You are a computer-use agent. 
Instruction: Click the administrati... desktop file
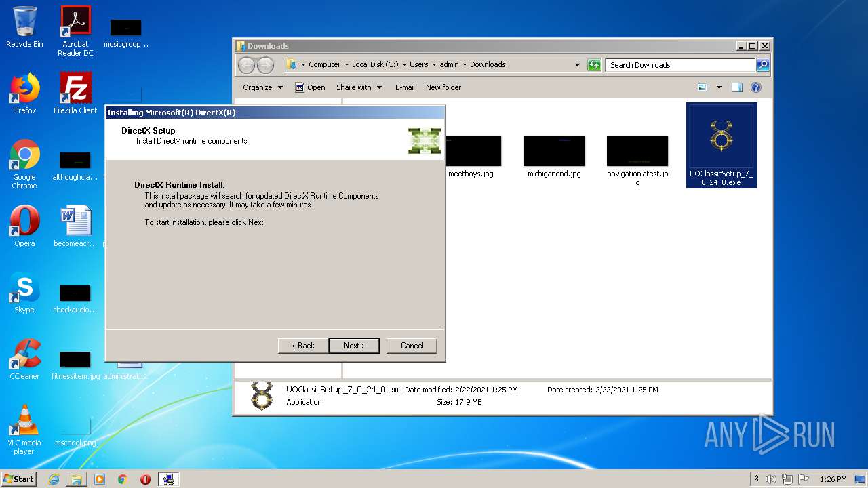point(126,371)
